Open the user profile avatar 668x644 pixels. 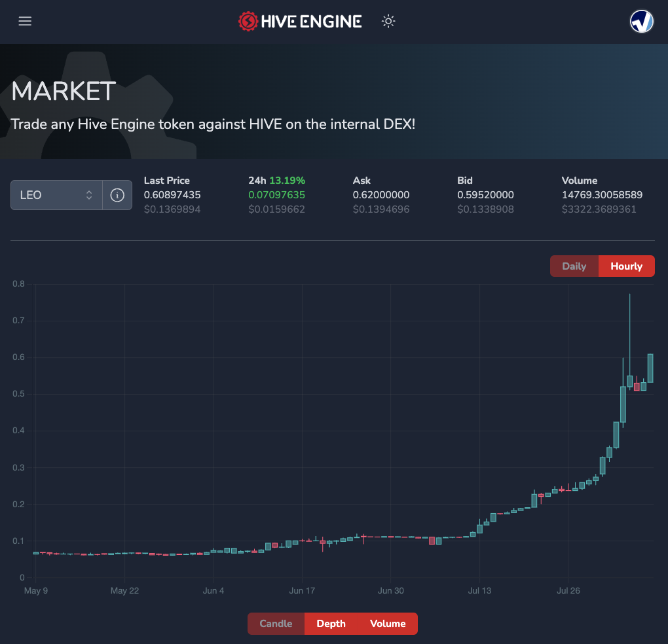(x=642, y=22)
